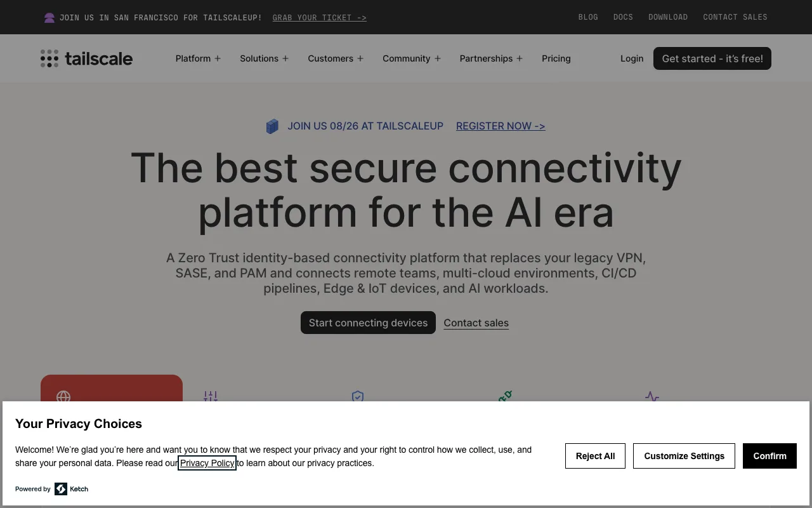
Task: Expand the Solutions menu
Action: (x=264, y=58)
